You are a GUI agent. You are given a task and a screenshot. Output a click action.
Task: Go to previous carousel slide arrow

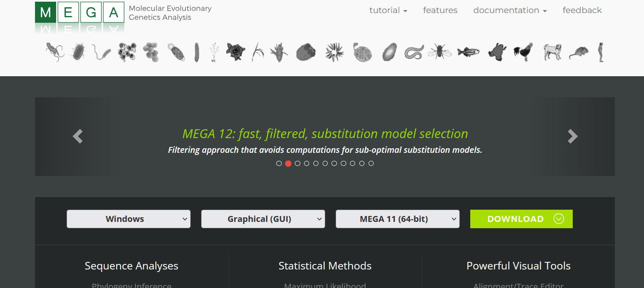pyautogui.click(x=78, y=136)
